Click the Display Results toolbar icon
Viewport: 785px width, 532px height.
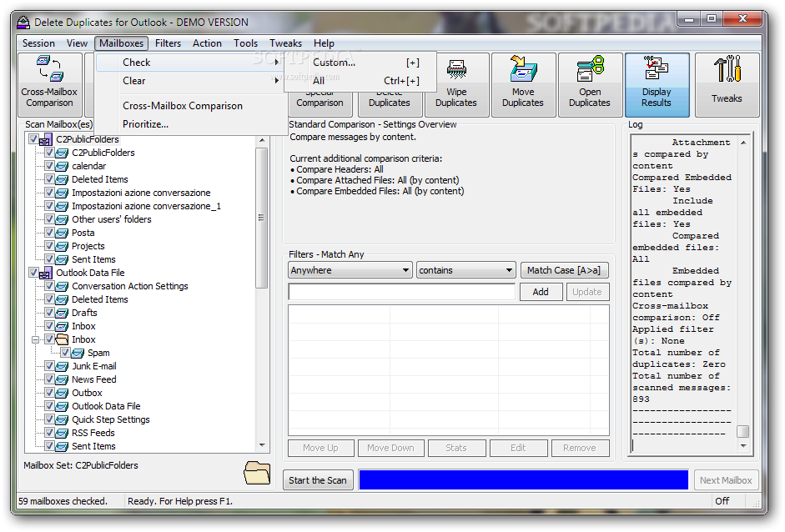tap(657, 68)
